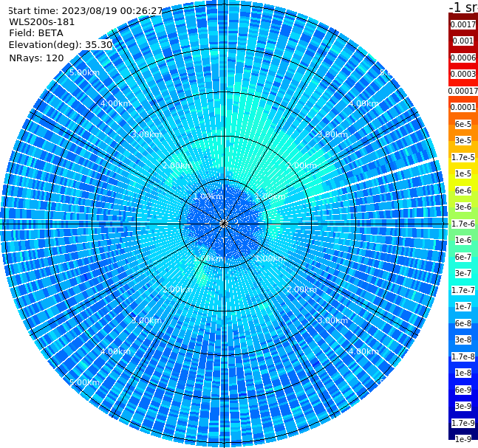Click the 0.00017 colorbar tick label

(463, 91)
